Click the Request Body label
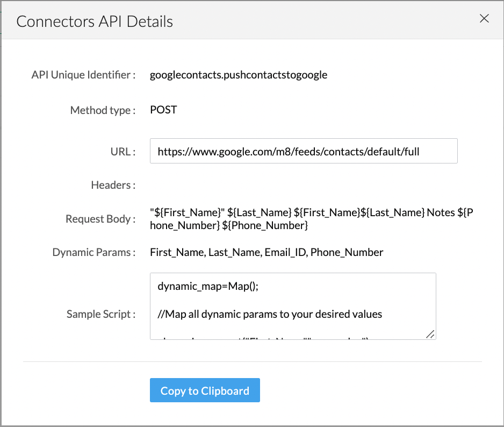The width and height of the screenshot is (504, 427). 100,219
